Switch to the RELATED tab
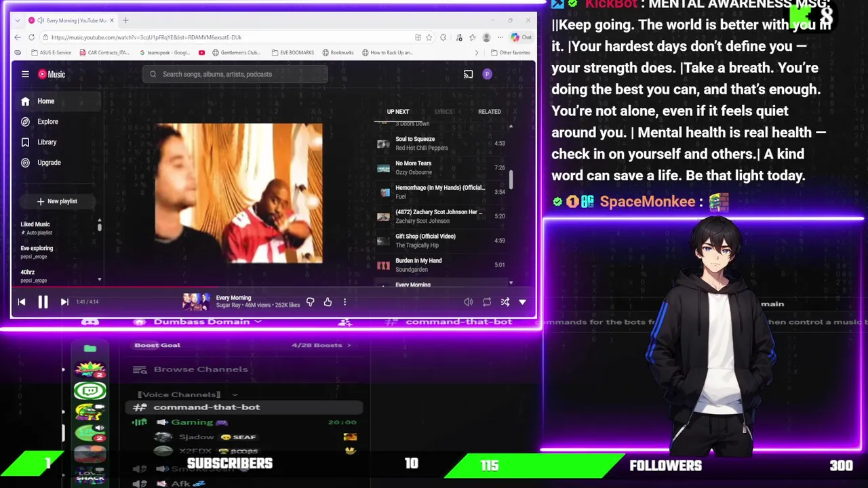 point(489,112)
